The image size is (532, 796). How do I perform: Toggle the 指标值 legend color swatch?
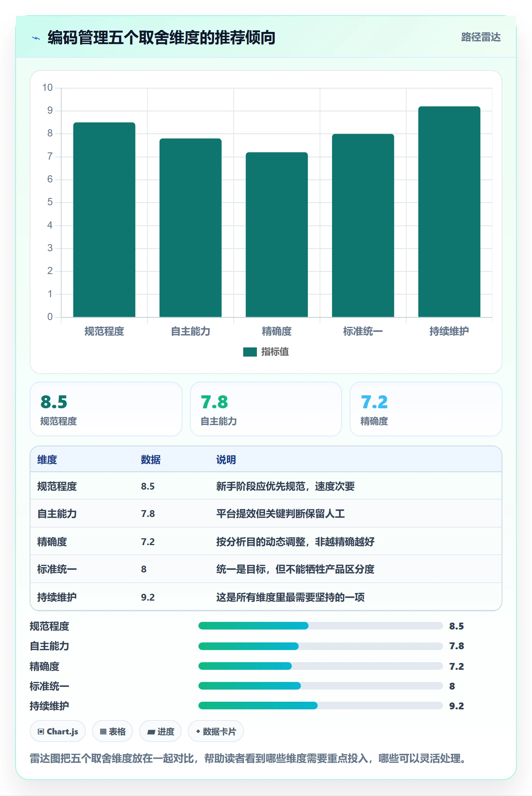coord(250,352)
